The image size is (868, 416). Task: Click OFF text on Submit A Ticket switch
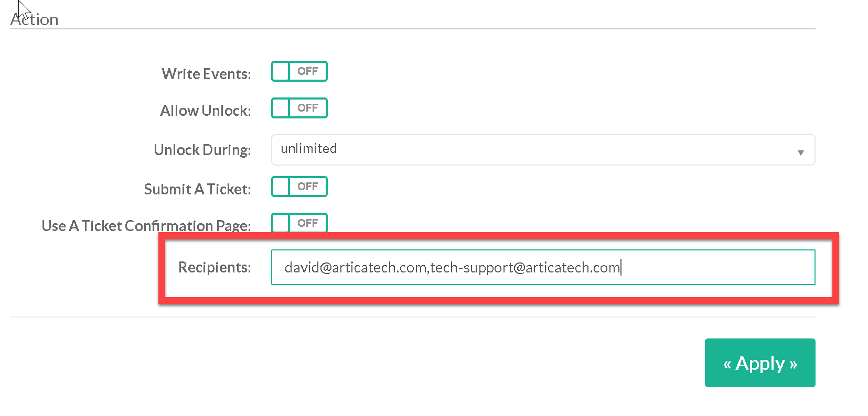tap(308, 187)
